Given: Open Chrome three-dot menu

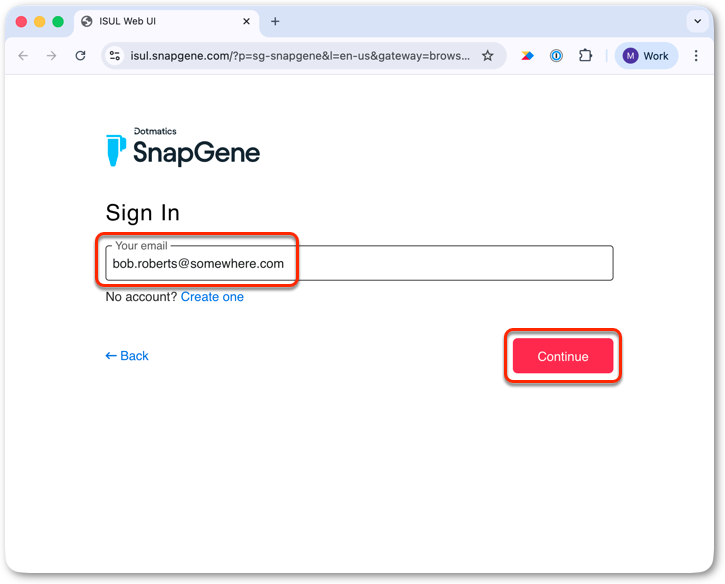Looking at the screenshot, I should point(696,56).
